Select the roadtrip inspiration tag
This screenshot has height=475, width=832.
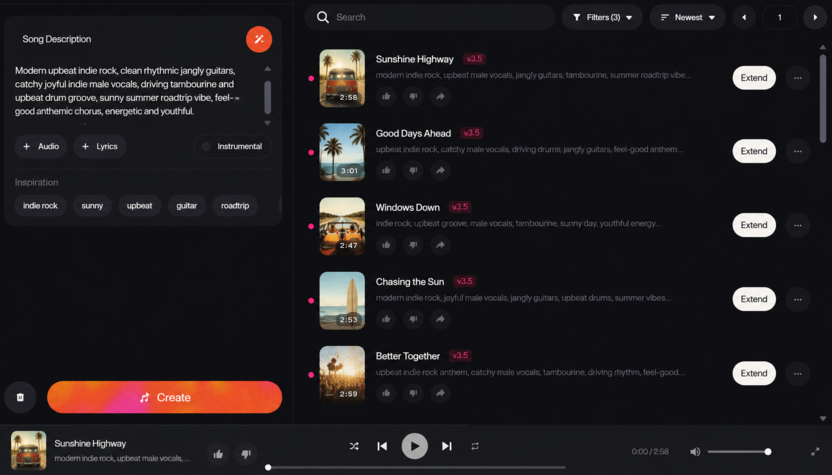pos(235,205)
